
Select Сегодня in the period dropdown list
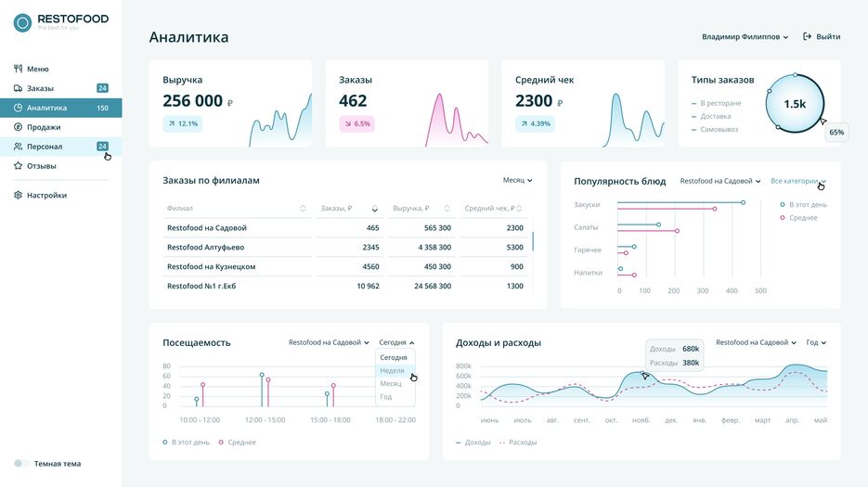pyautogui.click(x=395, y=357)
